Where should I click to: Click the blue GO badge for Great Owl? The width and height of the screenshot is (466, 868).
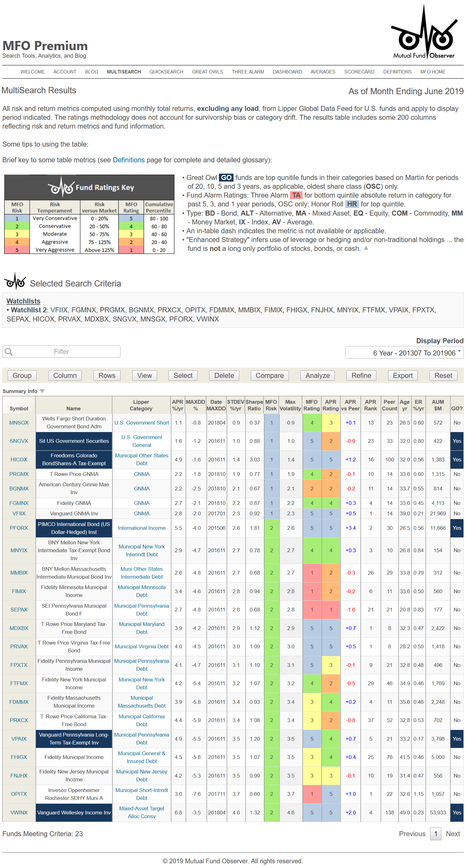pyautogui.click(x=226, y=177)
